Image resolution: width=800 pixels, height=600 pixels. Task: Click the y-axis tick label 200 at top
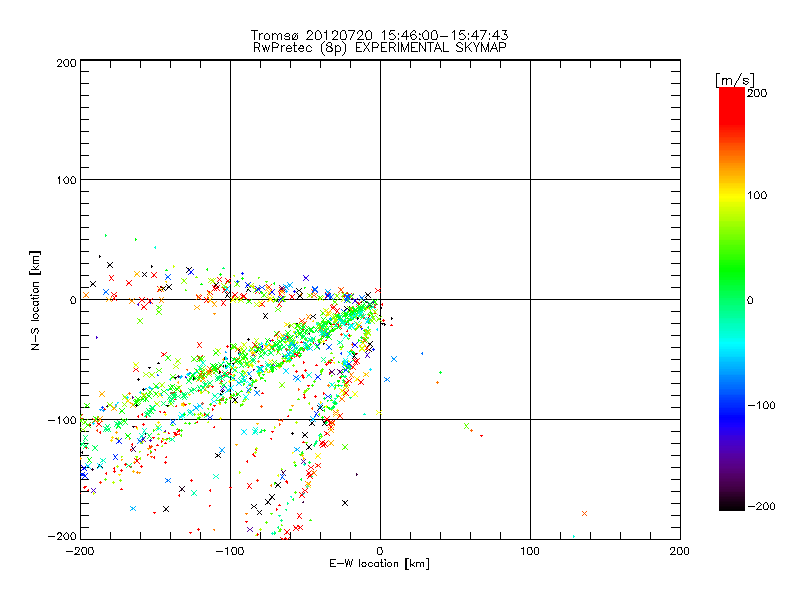pos(66,63)
